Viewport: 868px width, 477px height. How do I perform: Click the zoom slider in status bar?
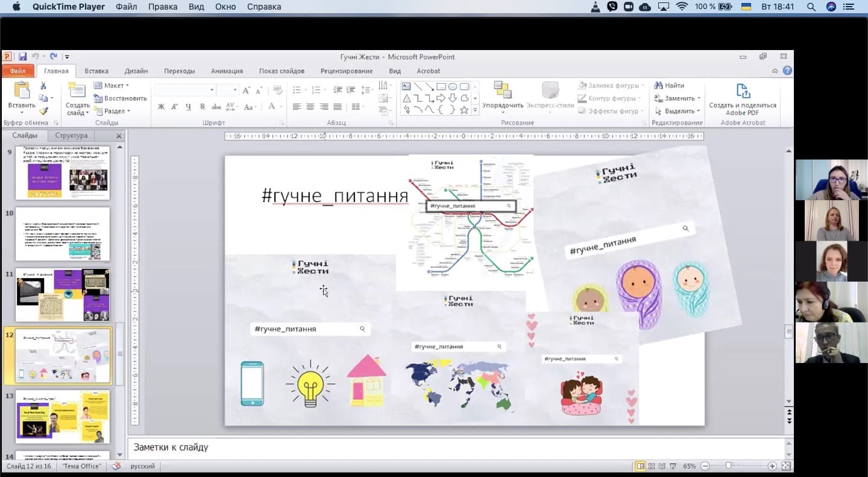729,466
